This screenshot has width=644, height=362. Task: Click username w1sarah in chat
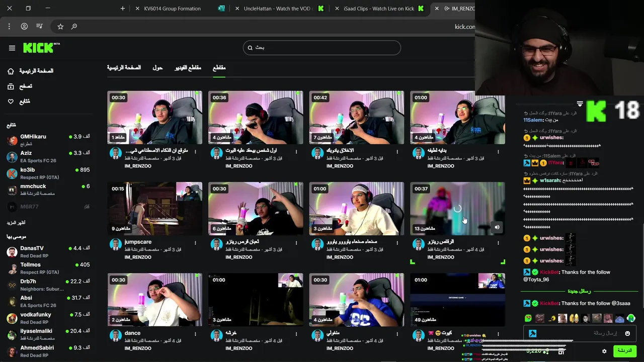tap(550, 180)
